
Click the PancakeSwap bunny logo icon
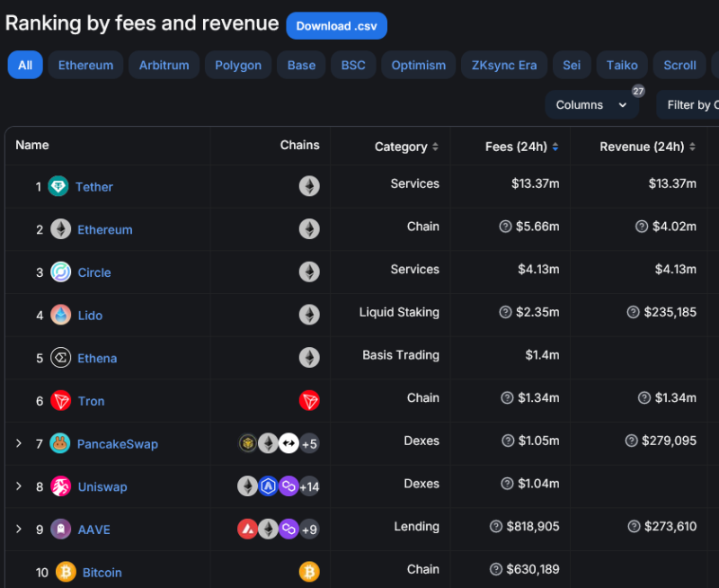point(60,443)
